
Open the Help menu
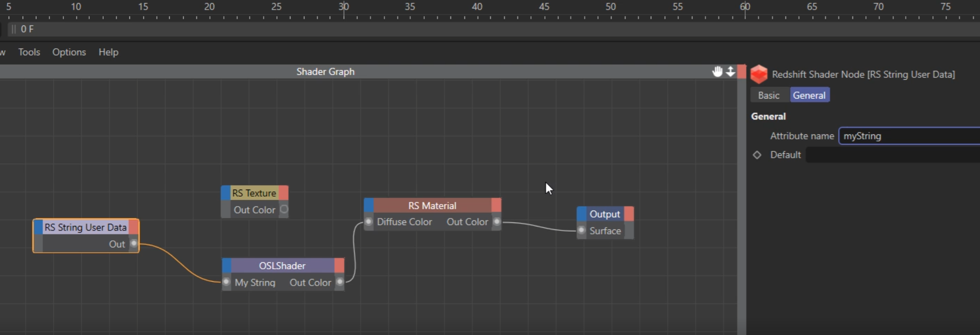tap(108, 52)
